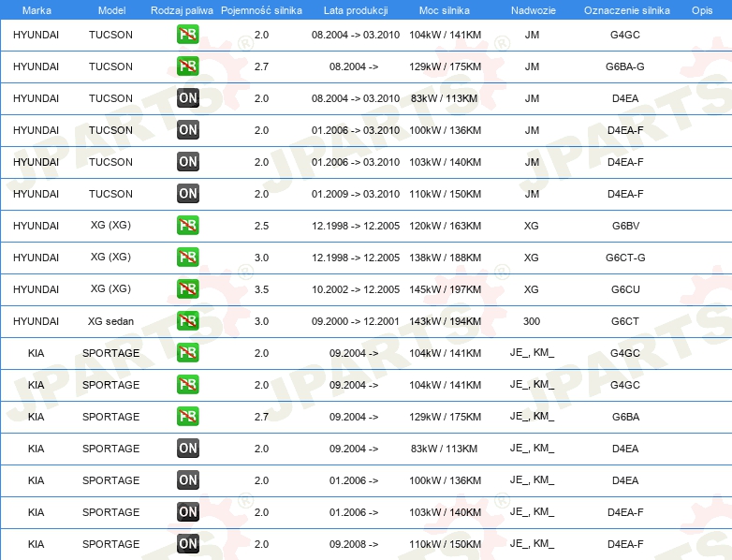Viewport: 732px width, 560px height.
Task: Select engine code G6BV
Action: point(625,226)
